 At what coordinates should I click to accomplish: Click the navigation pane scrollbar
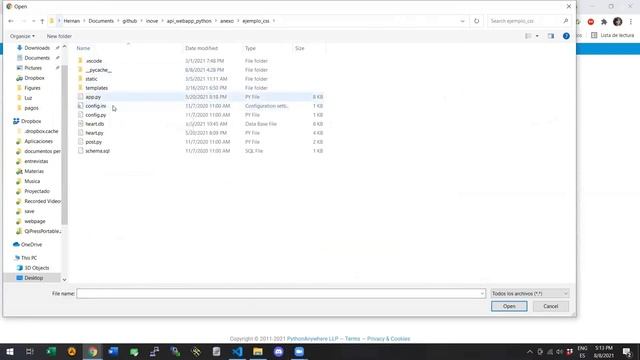tap(64, 145)
